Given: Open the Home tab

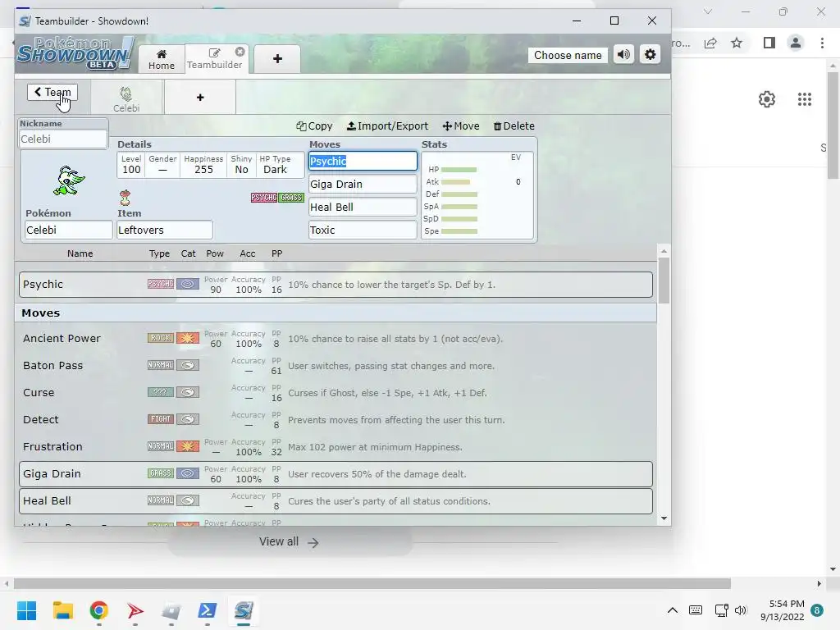Looking at the screenshot, I should [x=162, y=59].
